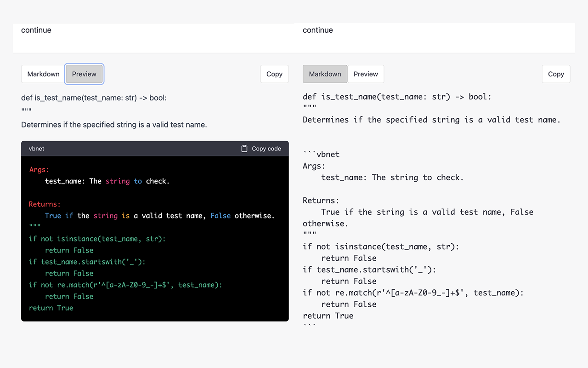Click 'return True' in dark code block

tap(51, 308)
